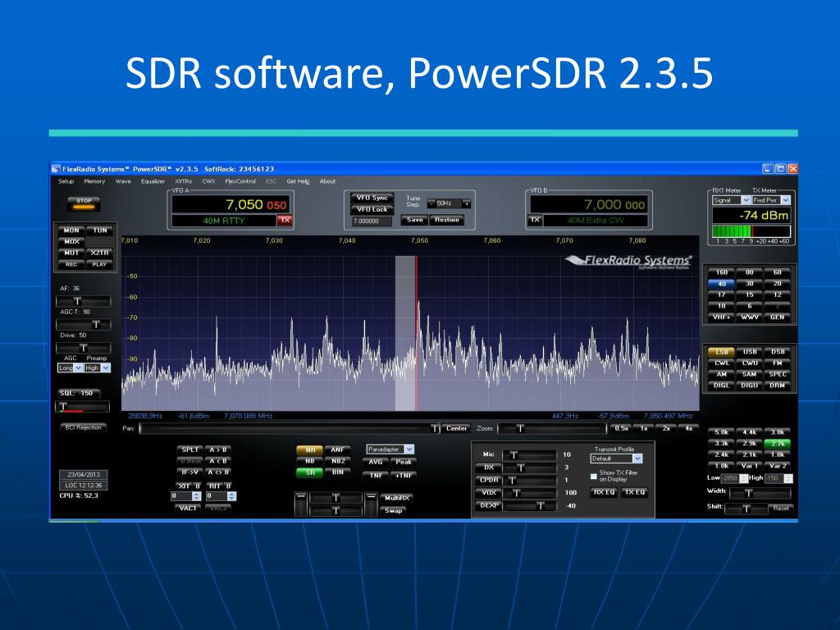Image resolution: width=840 pixels, height=630 pixels.
Task: Open the Wave menu
Action: pos(123,181)
